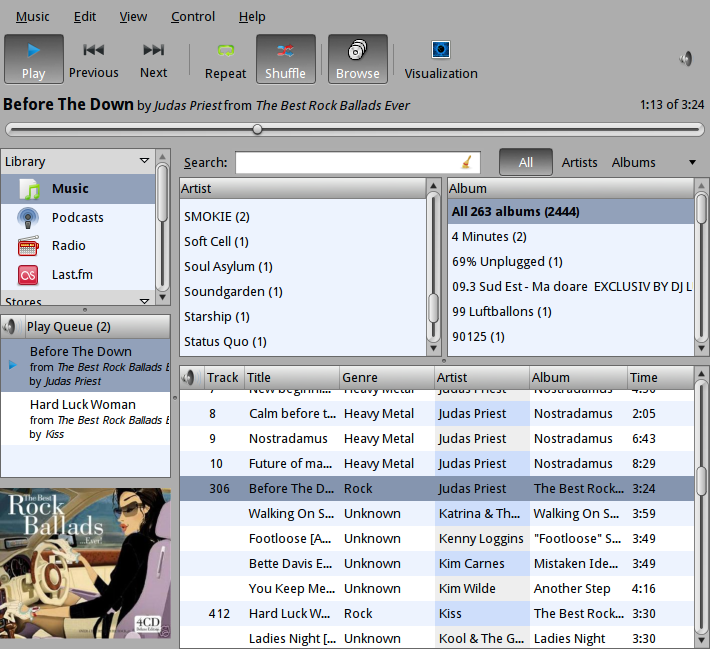Select album 90125 (1)
This screenshot has height=649, width=710.
571,337
